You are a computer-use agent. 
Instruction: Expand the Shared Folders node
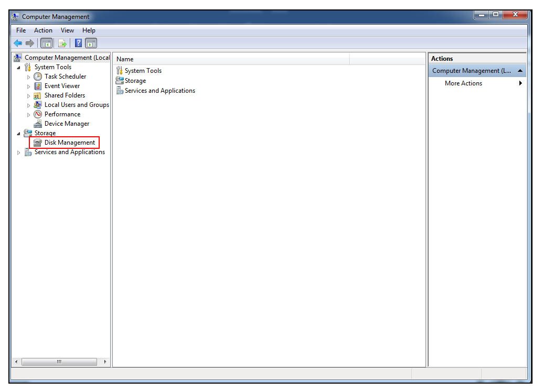[x=28, y=96]
